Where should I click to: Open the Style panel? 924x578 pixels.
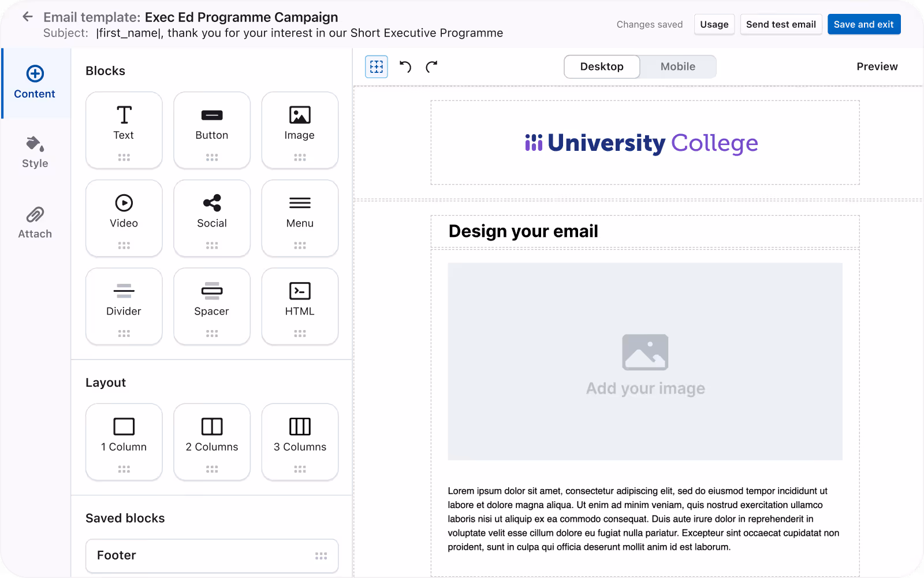35,152
